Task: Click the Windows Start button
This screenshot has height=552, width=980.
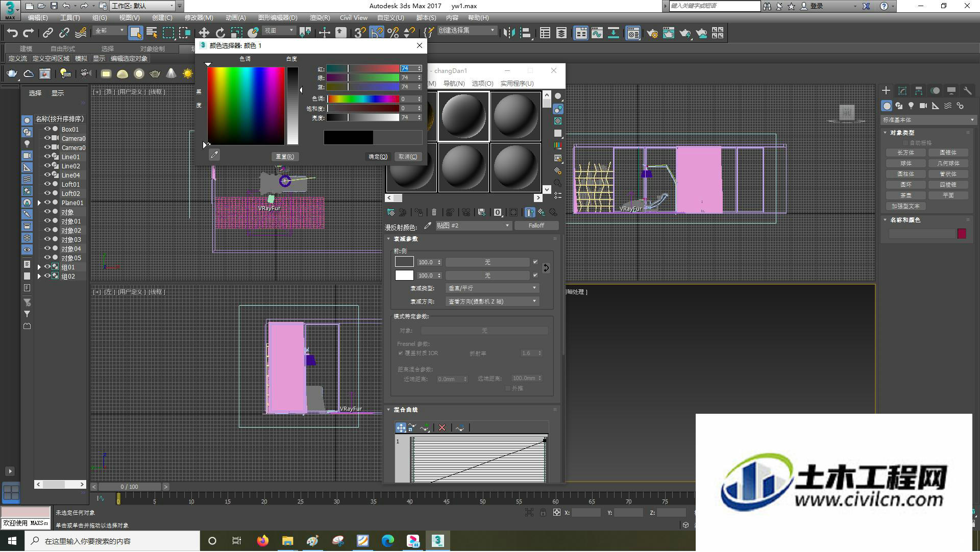Action: [x=12, y=541]
